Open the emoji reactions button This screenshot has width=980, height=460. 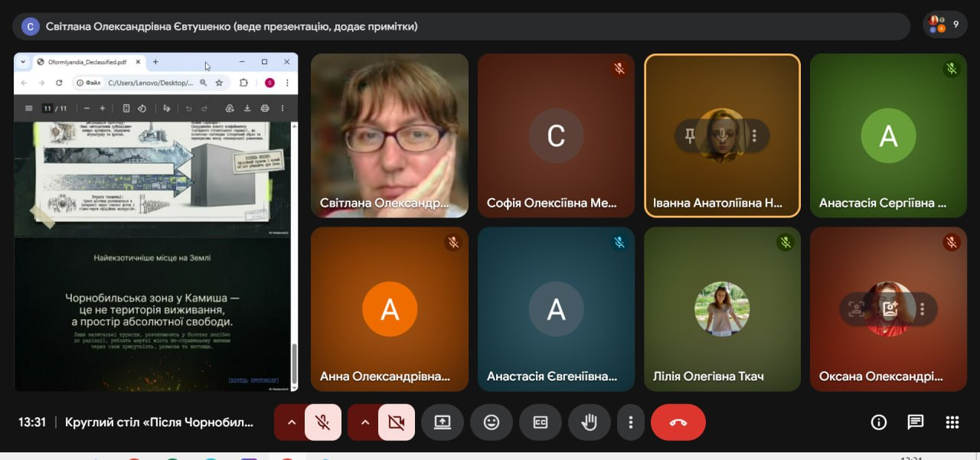[x=491, y=422]
